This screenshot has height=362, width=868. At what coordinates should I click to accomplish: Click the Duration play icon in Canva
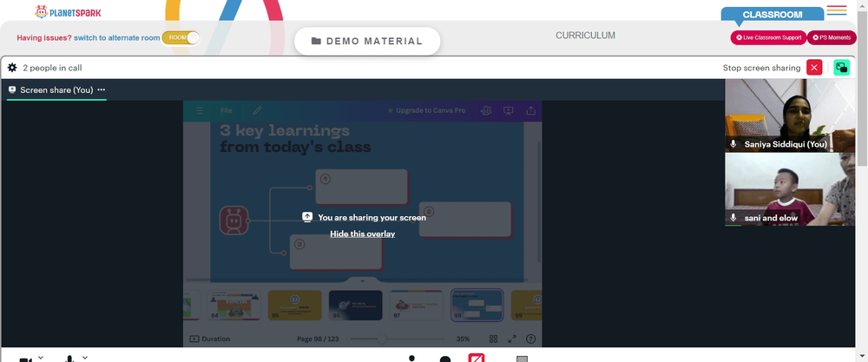click(x=194, y=339)
